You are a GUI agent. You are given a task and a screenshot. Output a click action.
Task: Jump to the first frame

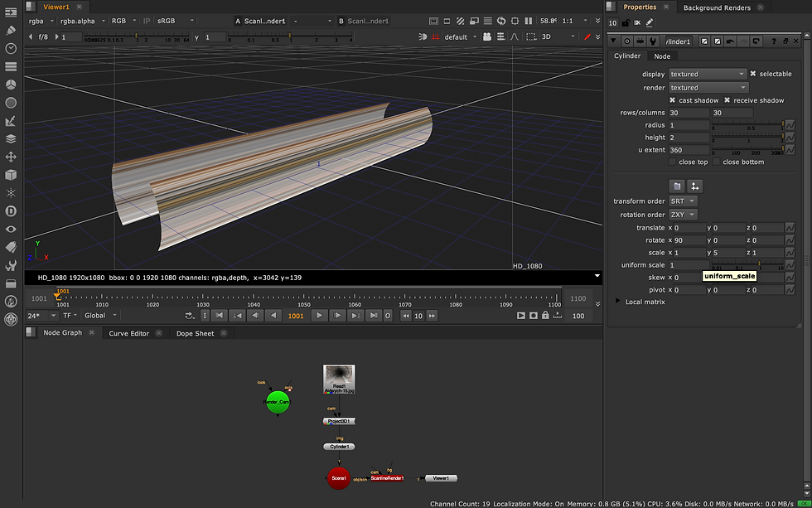(x=219, y=316)
